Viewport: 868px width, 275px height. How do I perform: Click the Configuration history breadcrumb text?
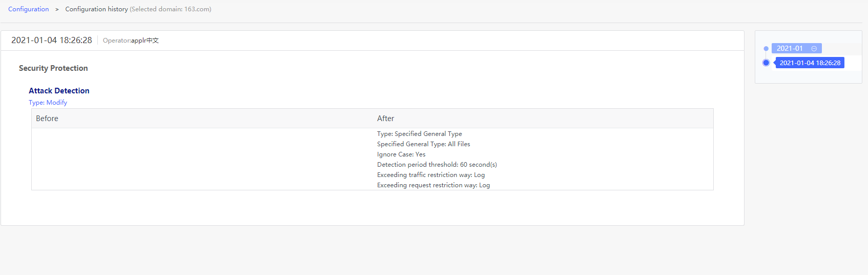click(96, 9)
